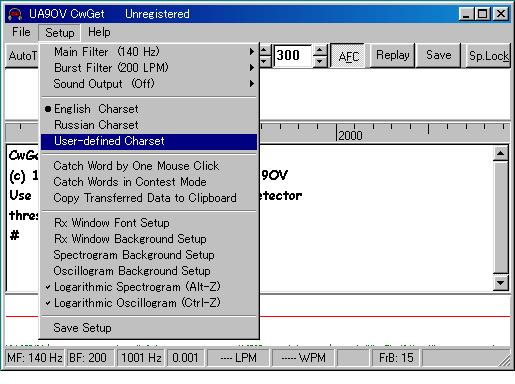Click the ---- WPM status field
This screenshot has width=515, height=384.
click(303, 358)
